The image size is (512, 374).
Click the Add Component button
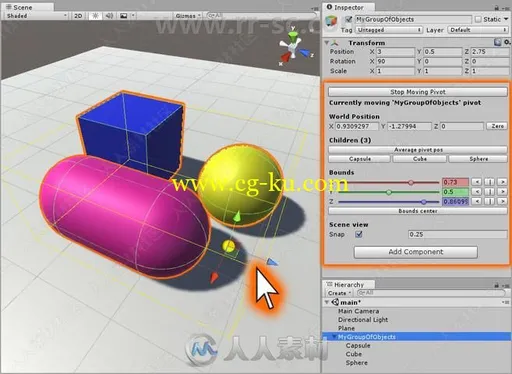[x=416, y=252]
